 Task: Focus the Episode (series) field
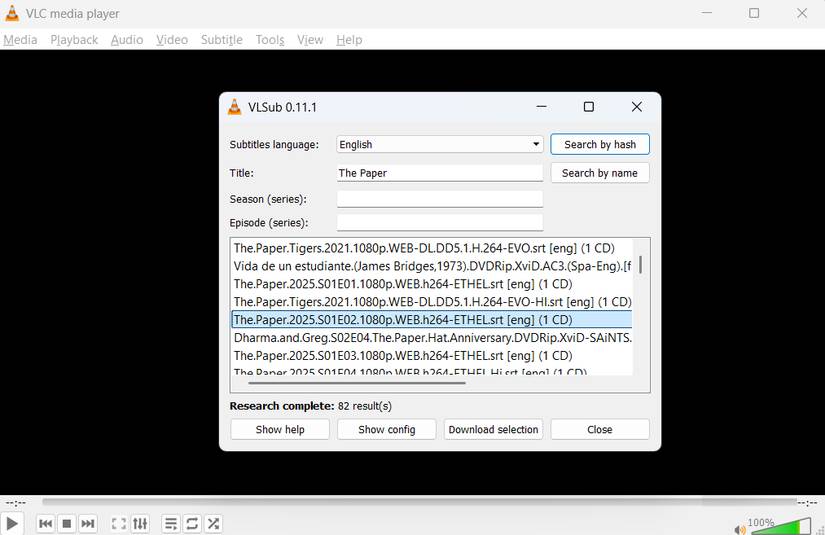coord(440,223)
